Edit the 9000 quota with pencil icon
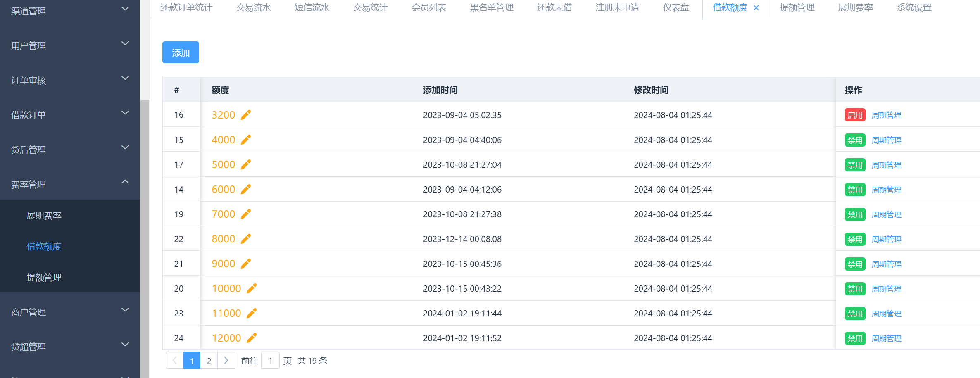Viewport: 980px width, 378px height. pyautogui.click(x=246, y=264)
